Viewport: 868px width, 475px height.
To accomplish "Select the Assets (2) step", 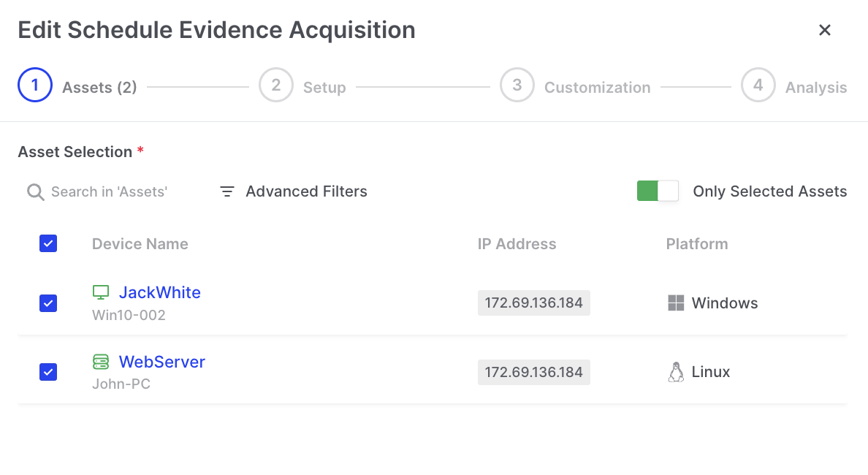I will coord(35,85).
